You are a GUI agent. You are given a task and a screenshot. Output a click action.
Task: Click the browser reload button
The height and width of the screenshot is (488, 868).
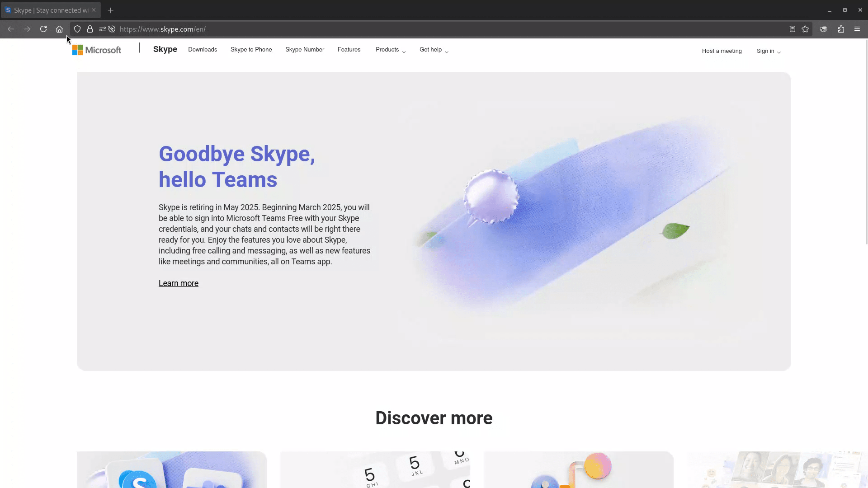click(43, 29)
